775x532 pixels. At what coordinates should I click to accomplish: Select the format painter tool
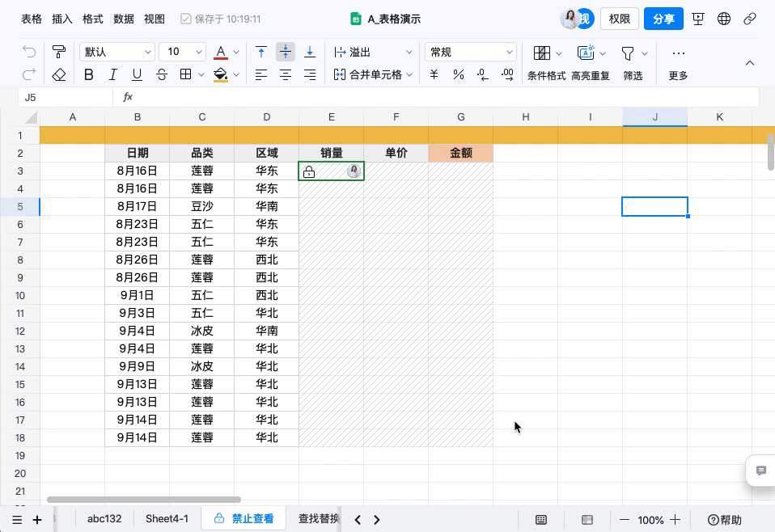point(58,52)
